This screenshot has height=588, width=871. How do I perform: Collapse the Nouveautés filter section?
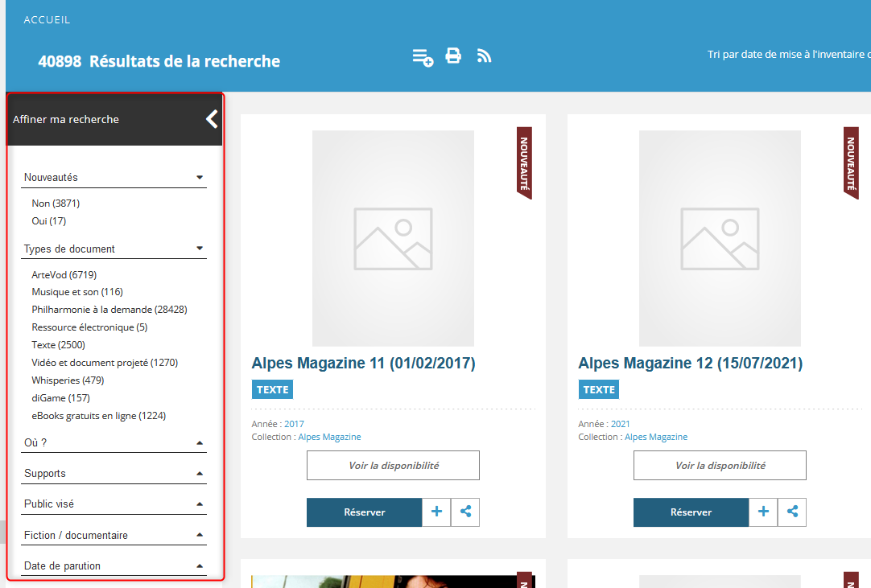200,177
